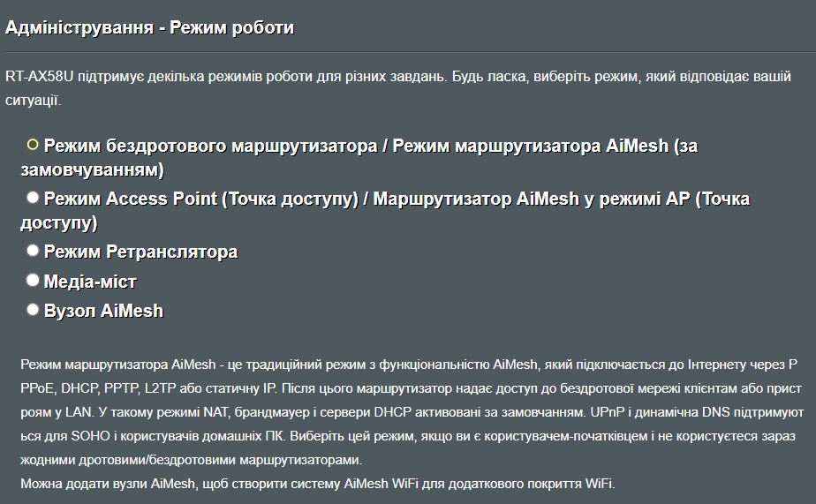Click the 'Режим бездротового маршрутизатора' label text
This screenshot has height=504, width=816.
[210, 147]
